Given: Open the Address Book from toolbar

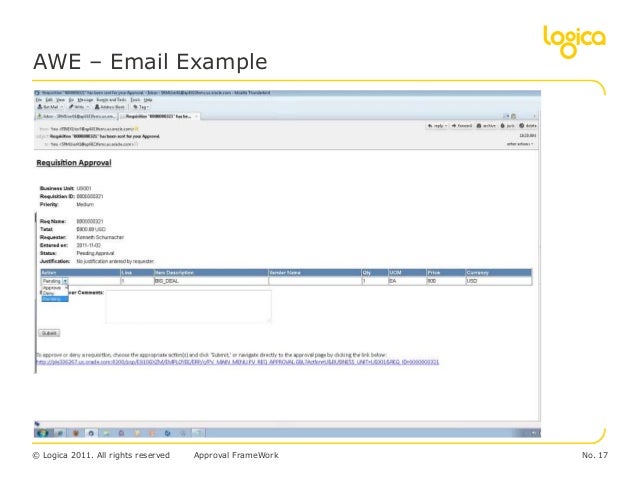Looking at the screenshot, I should pos(110,107).
